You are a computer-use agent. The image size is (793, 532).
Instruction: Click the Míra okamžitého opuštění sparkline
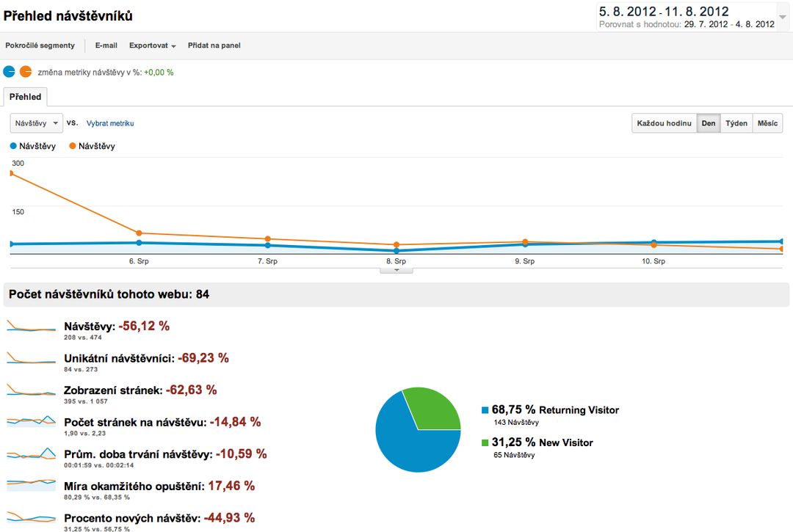[31, 485]
